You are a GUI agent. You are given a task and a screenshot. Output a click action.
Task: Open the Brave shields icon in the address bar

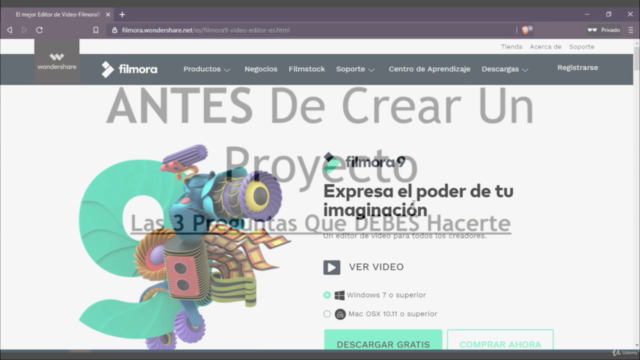(527, 30)
